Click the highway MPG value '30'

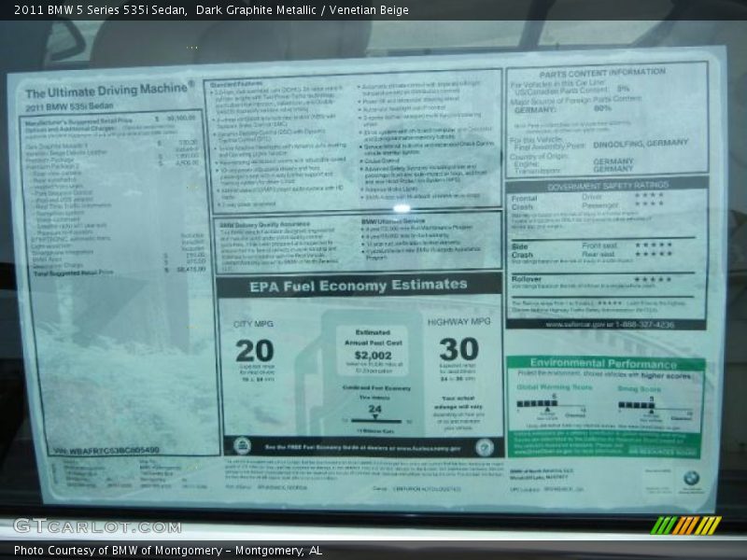pyautogui.click(x=458, y=349)
